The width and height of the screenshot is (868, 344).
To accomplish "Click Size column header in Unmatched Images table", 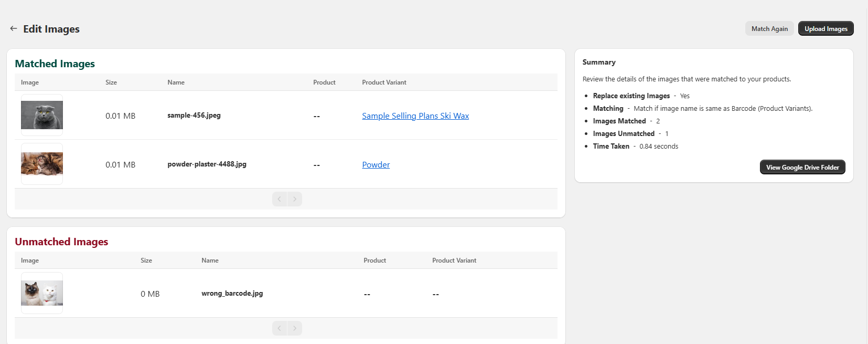I will point(146,260).
